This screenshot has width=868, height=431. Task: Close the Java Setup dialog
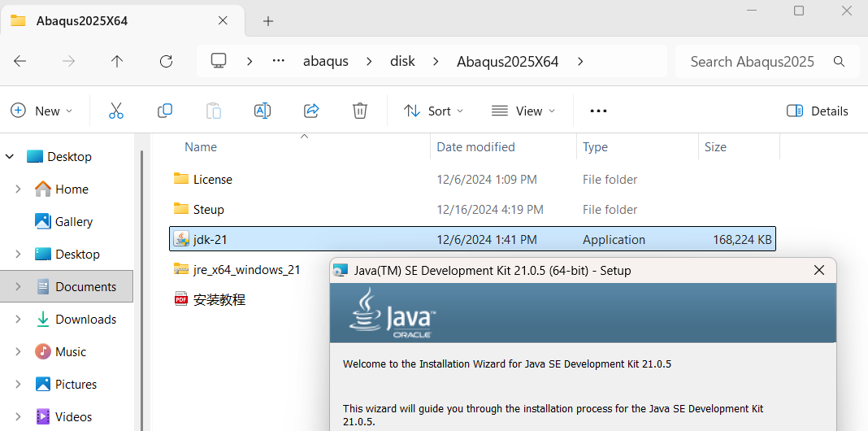point(818,270)
